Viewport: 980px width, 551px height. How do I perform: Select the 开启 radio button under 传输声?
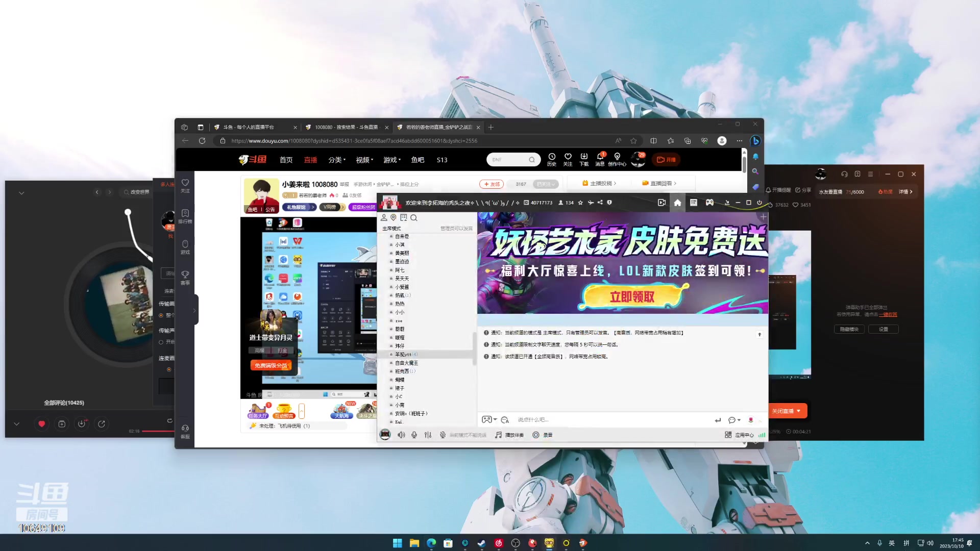161,342
